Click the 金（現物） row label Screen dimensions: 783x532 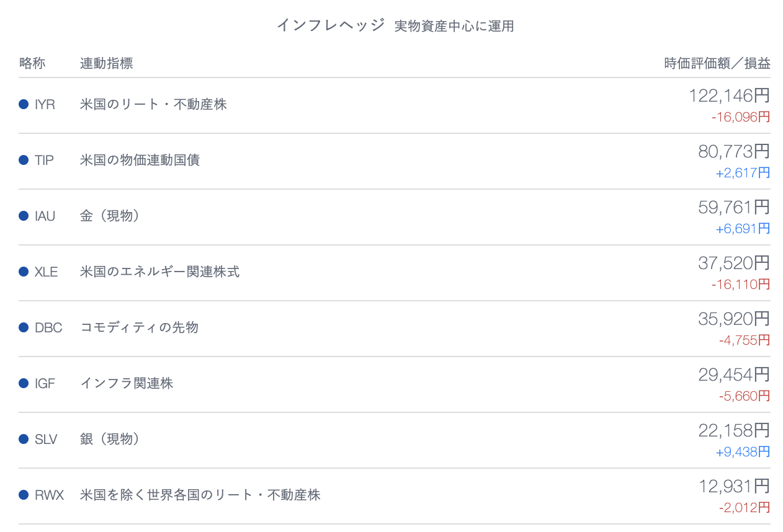(x=110, y=216)
